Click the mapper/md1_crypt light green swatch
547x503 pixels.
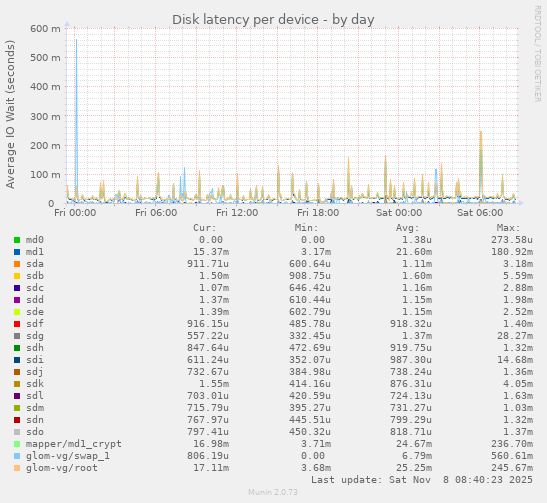coord(17,444)
